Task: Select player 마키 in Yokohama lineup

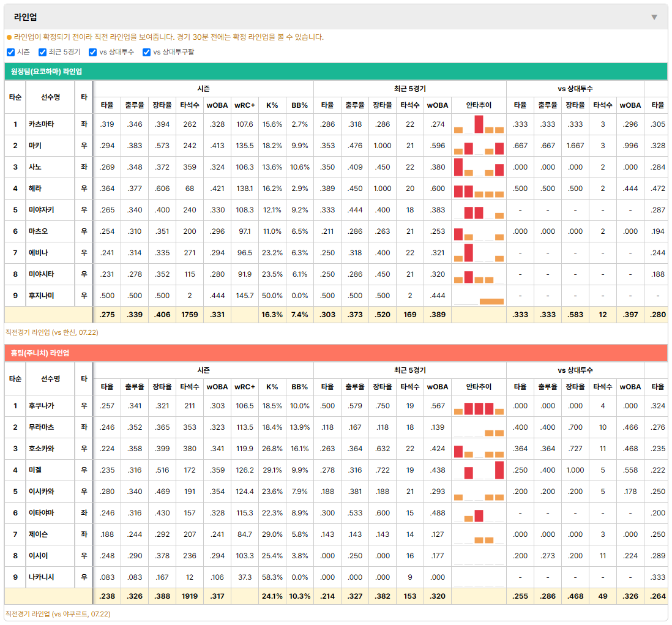Action: pyautogui.click(x=35, y=146)
